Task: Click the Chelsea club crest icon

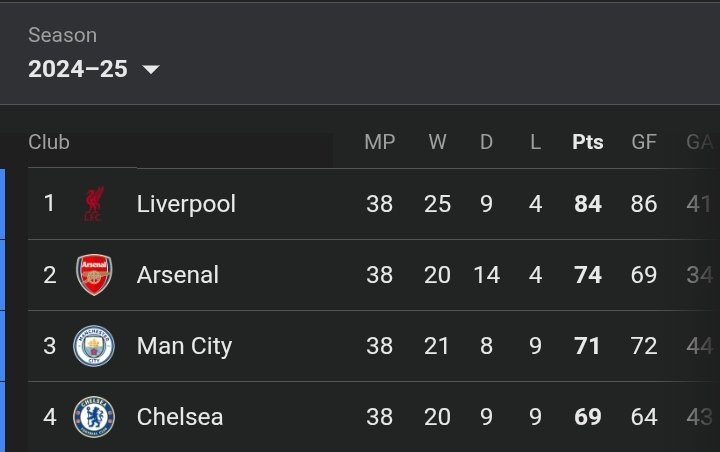Action: [x=94, y=417]
